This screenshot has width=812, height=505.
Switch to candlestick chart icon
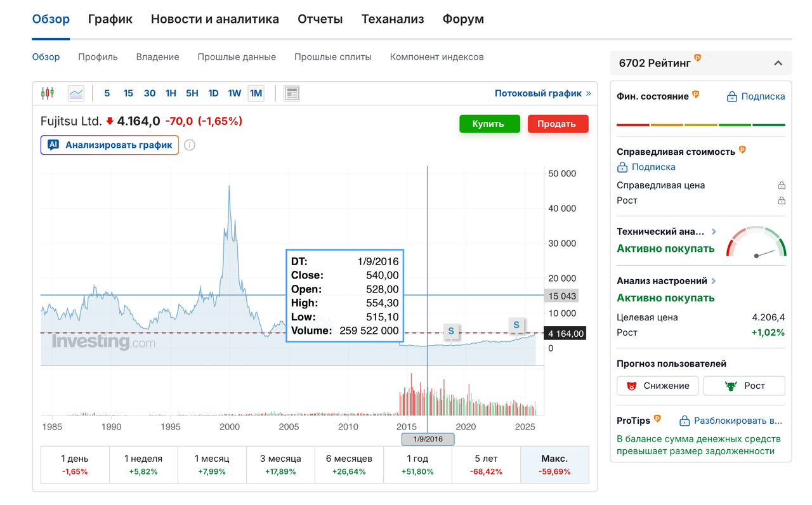click(48, 93)
